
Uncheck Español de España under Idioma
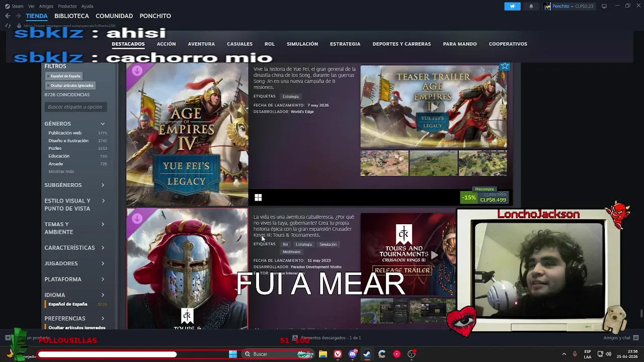click(68, 304)
